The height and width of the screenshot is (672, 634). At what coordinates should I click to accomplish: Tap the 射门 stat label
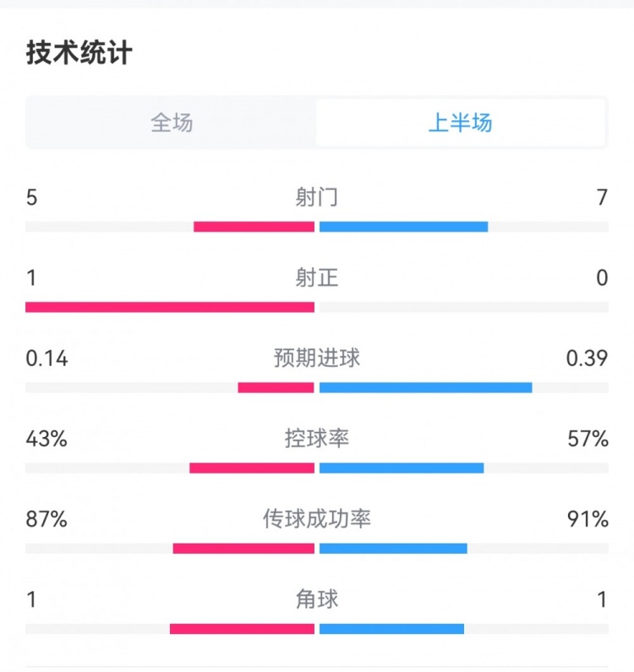point(317,198)
